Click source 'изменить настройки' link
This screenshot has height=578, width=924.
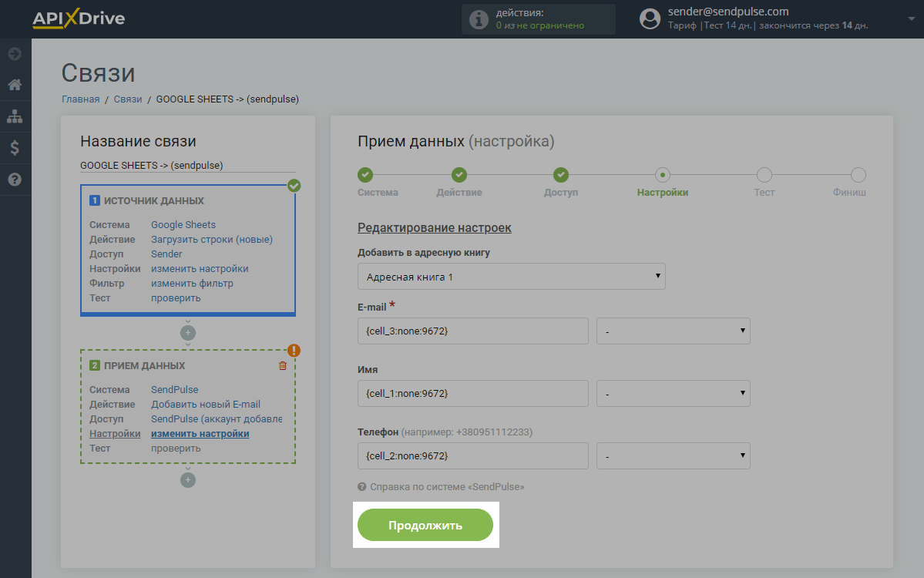pos(200,269)
